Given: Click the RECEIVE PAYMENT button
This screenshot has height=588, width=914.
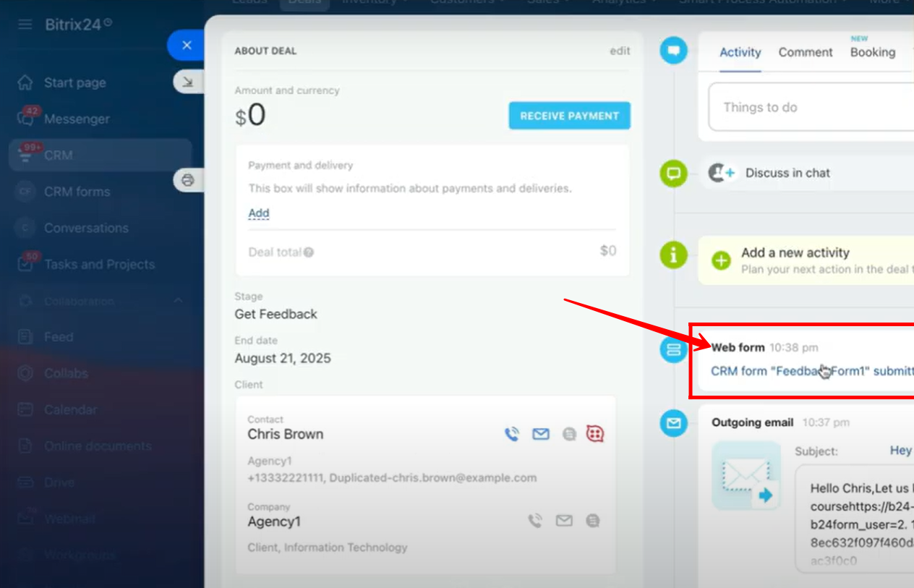Looking at the screenshot, I should pos(570,116).
